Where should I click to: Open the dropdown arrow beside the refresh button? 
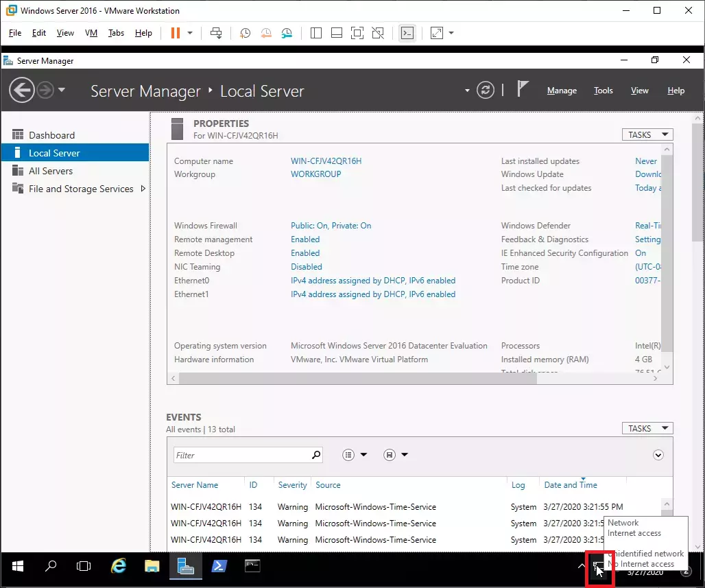click(467, 91)
